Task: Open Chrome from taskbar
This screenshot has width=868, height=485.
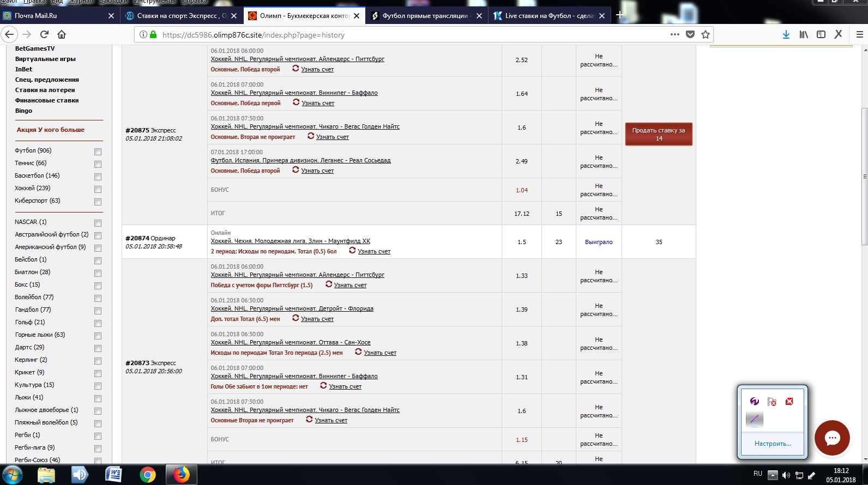Action: (x=147, y=475)
